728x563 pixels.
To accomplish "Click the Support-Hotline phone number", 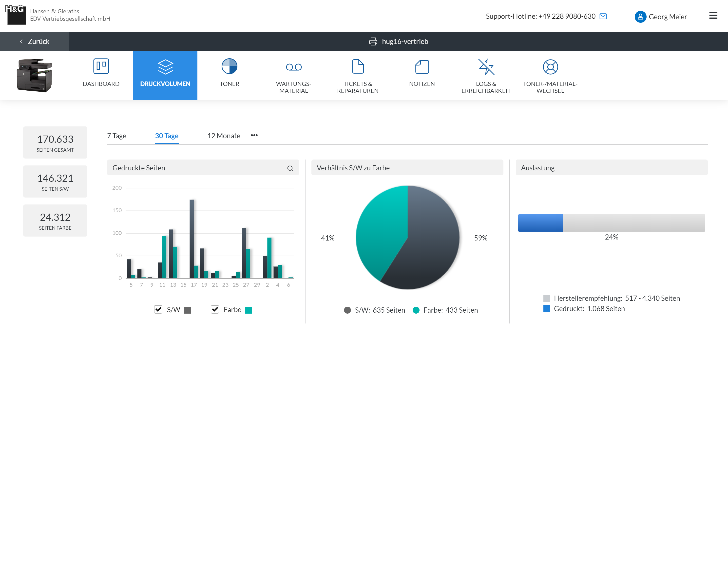I will (x=567, y=16).
